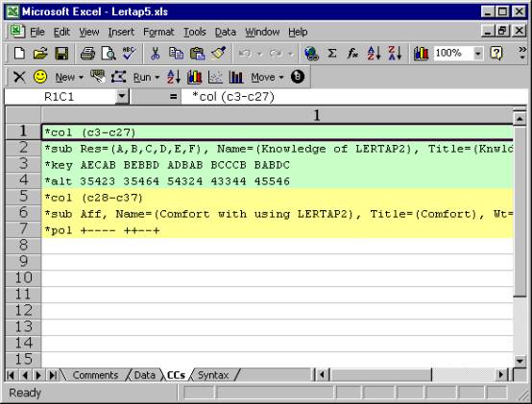Select row header 5
The width and height of the screenshot is (532, 404).
[23, 197]
